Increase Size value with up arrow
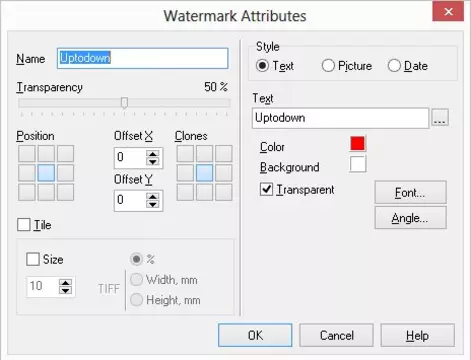 (x=65, y=283)
